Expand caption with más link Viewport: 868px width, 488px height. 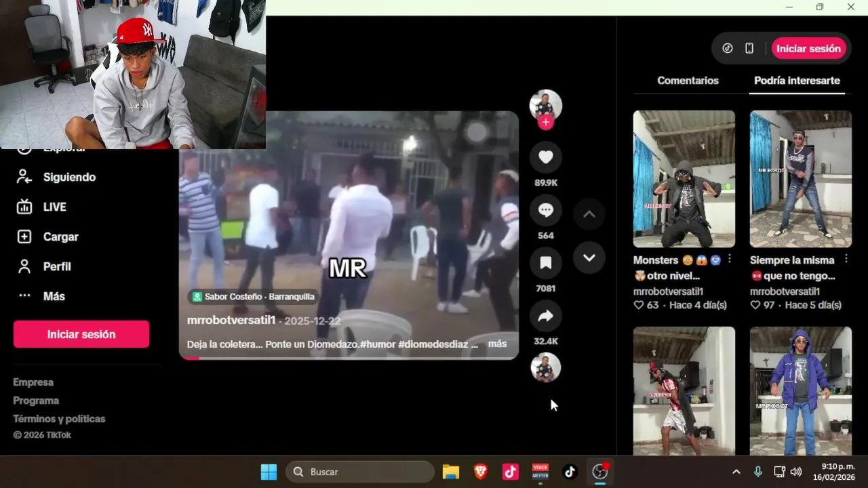[497, 344]
